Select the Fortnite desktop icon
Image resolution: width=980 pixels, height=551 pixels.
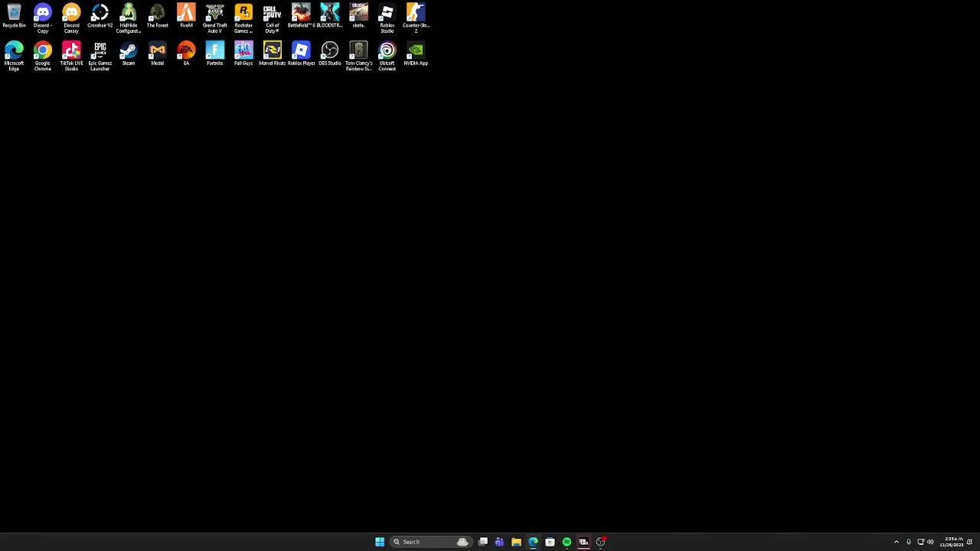[215, 54]
